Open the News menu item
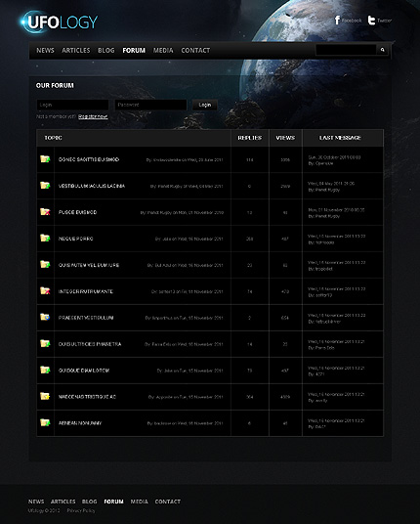The width and height of the screenshot is (420, 524). (45, 51)
